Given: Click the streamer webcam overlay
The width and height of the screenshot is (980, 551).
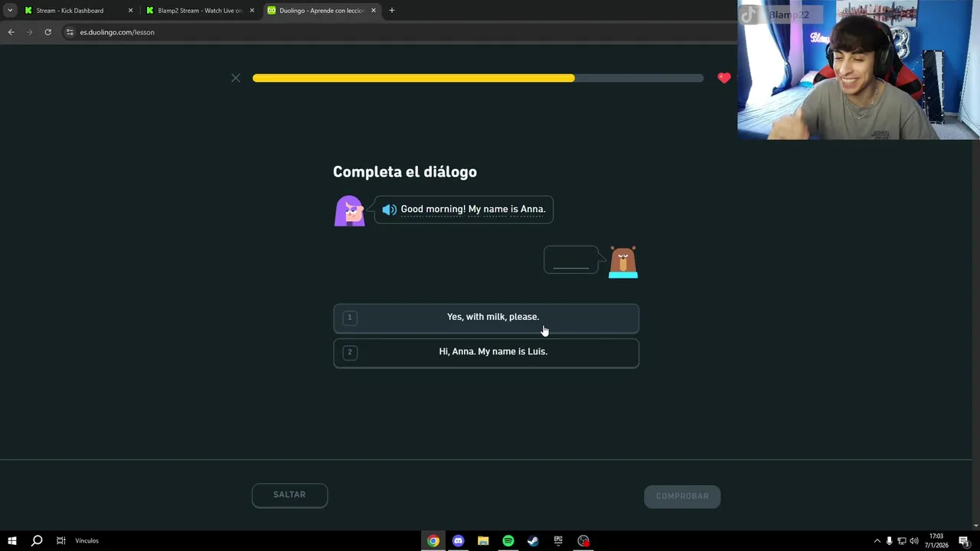Looking at the screenshot, I should point(858,70).
